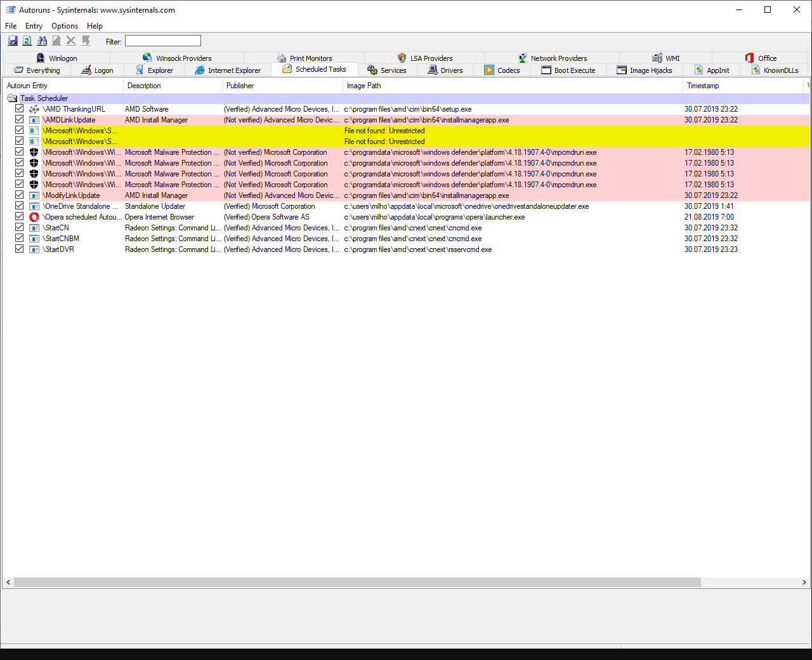Image resolution: width=812 pixels, height=660 pixels.
Task: Click the program icon beside StartDVR
Action: [x=34, y=249]
